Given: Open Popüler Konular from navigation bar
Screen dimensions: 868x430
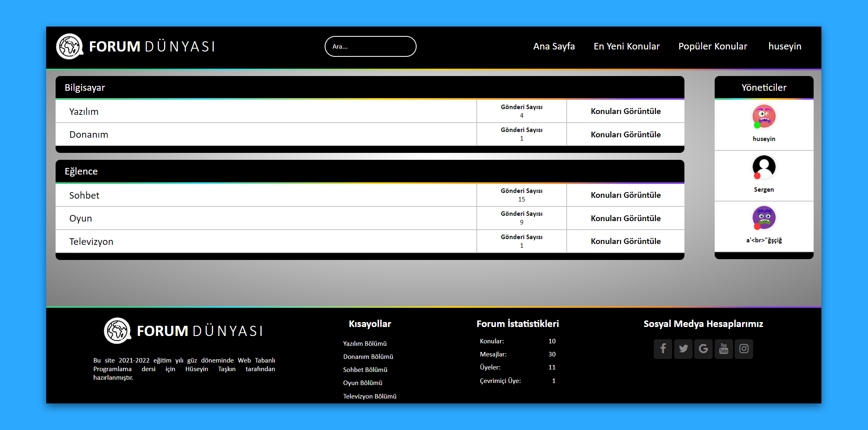Looking at the screenshot, I should point(713,47).
